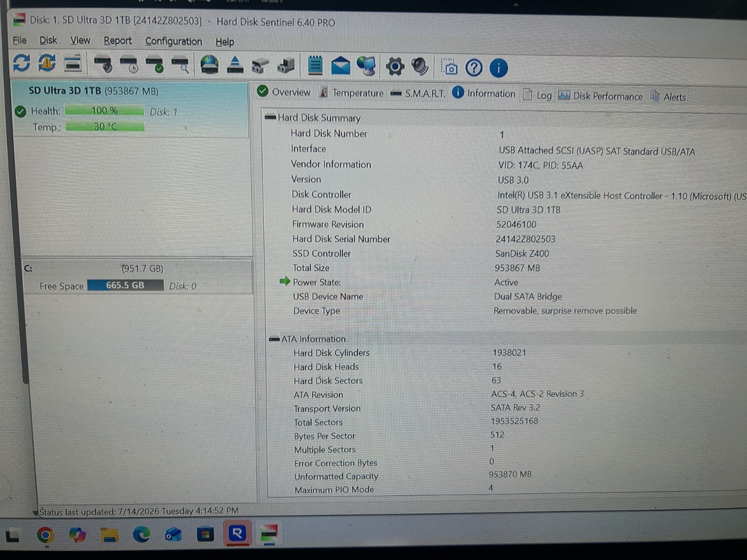Open Microsoft Store from the taskbar
747x560 pixels.
pyautogui.click(x=205, y=534)
